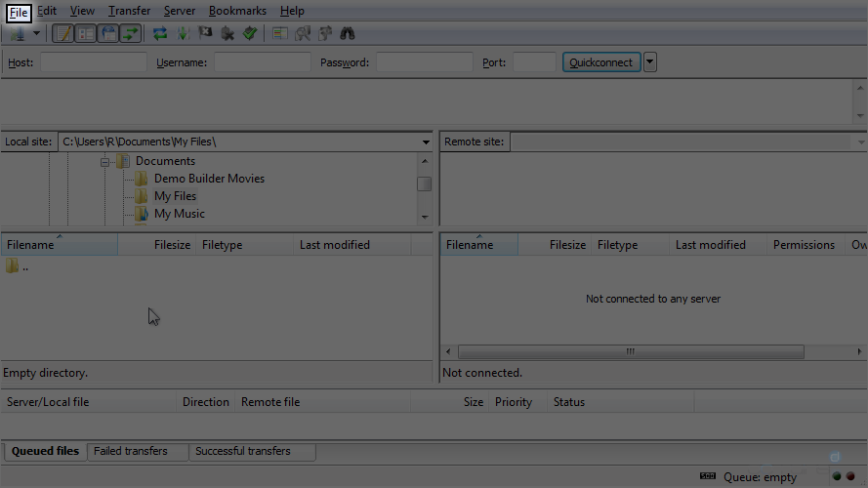Toggle the message log display

click(62, 33)
